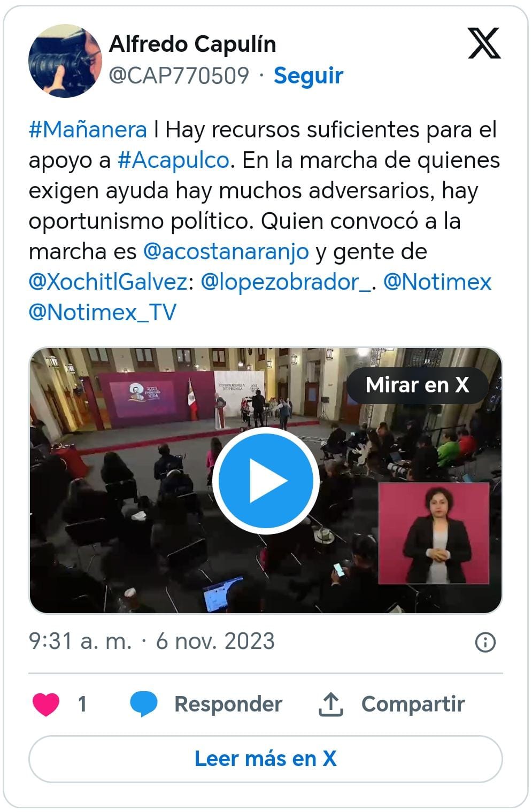The width and height of the screenshot is (532, 812).
Task: Open the @lopezobrador_ mention
Action: (286, 282)
